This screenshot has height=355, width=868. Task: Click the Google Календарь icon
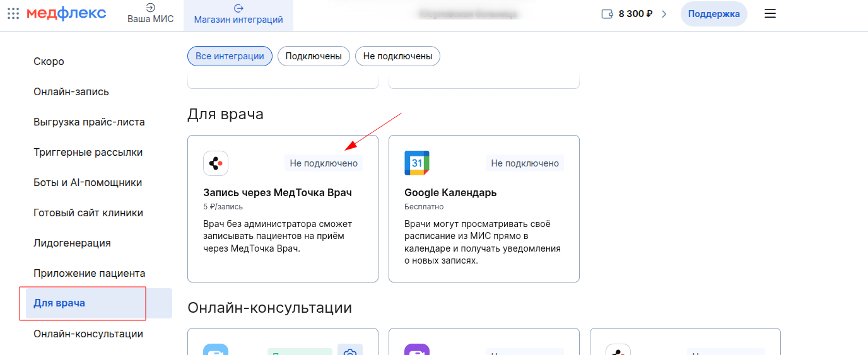[417, 163]
